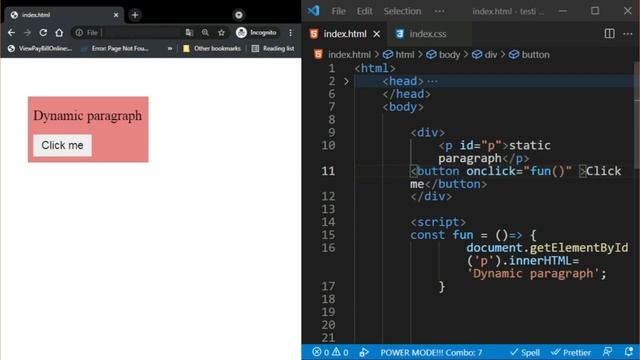This screenshot has height=360, width=640.
Task: Click the 'Dynamic paragraph' text
Action: tap(88, 116)
